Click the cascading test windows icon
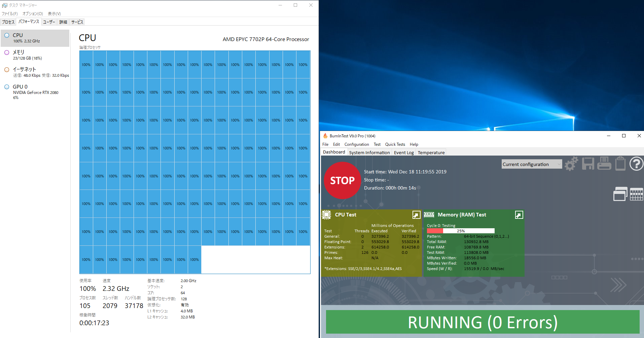644x338 pixels. (620, 194)
